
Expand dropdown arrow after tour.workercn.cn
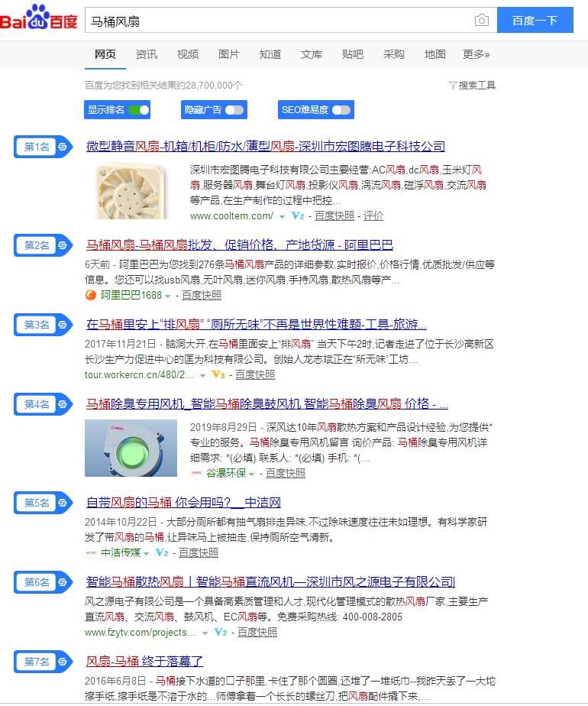202,375
